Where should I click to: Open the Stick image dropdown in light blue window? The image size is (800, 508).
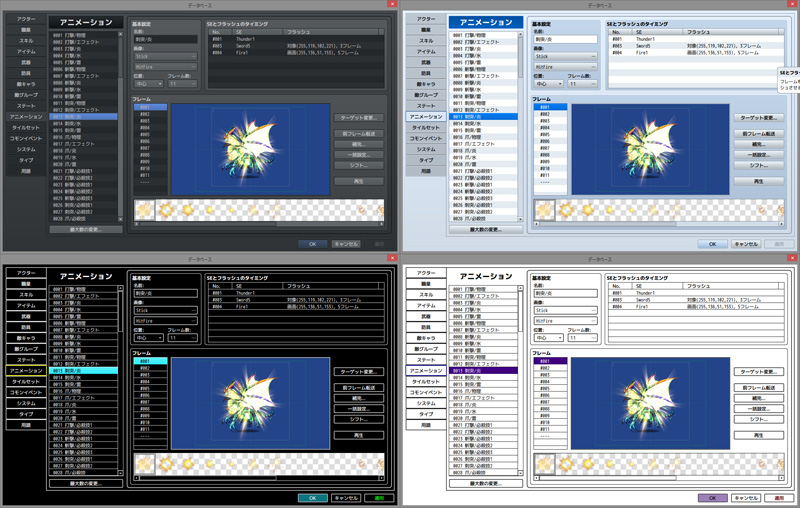click(565, 56)
